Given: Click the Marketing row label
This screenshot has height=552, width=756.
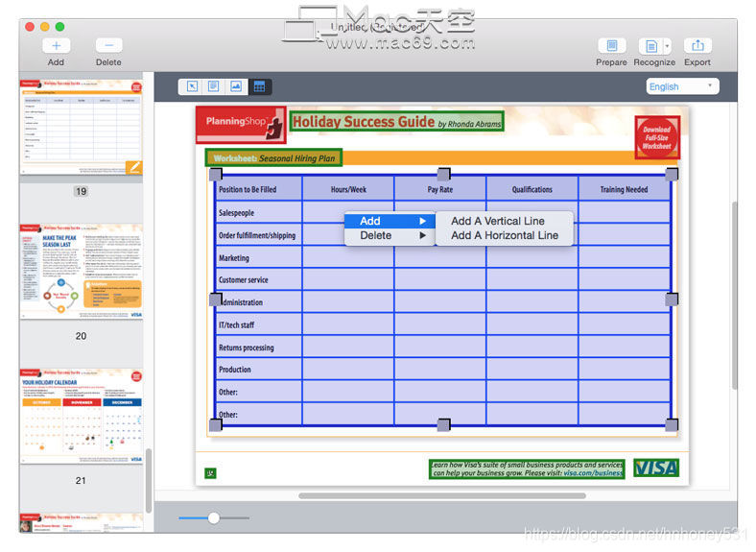Looking at the screenshot, I should point(234,258).
